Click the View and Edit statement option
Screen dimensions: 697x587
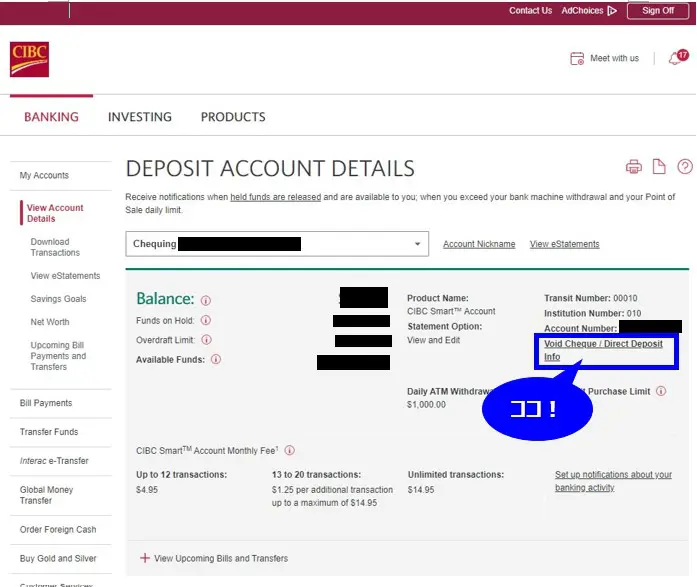(433, 340)
